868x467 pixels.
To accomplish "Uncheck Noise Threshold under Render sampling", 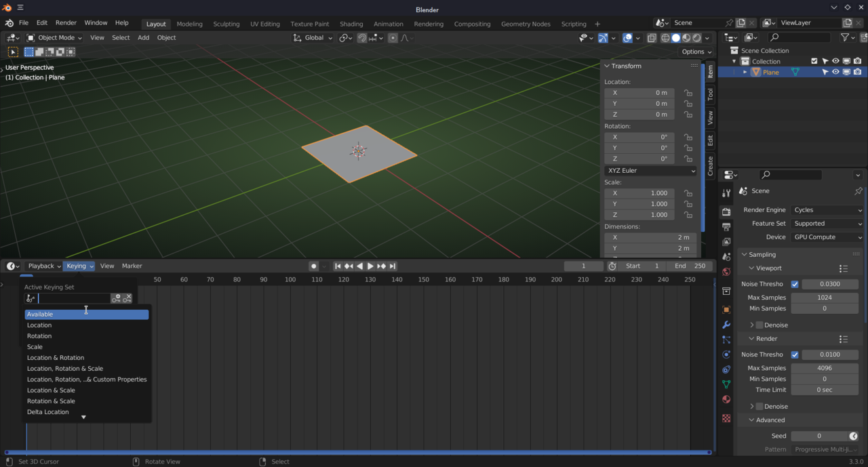I will pos(796,354).
